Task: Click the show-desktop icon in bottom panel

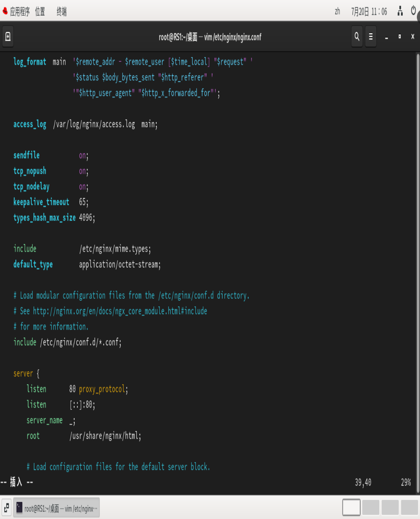Action: (x=7, y=508)
